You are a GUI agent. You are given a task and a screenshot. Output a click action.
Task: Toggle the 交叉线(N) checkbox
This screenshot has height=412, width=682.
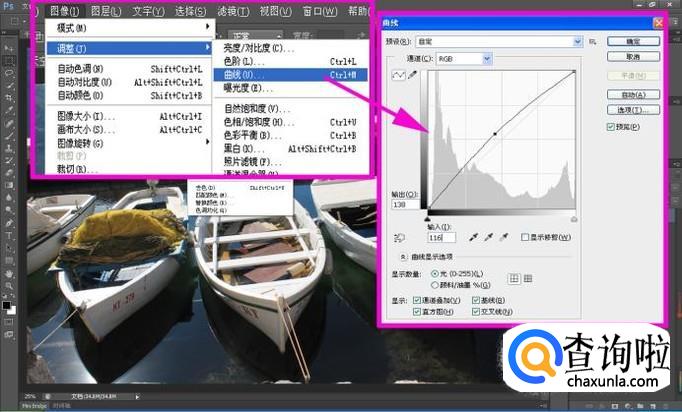[x=476, y=312]
